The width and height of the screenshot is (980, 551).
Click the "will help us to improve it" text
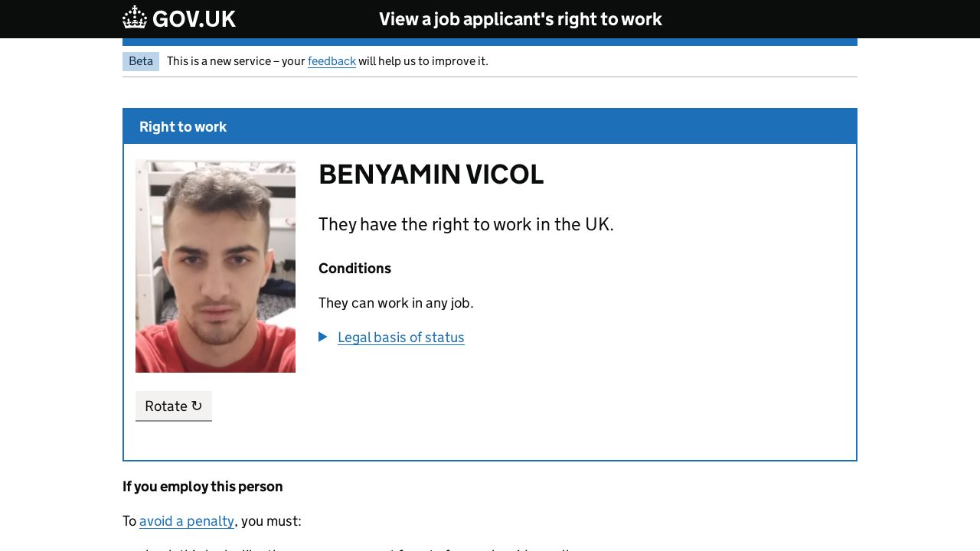(423, 61)
